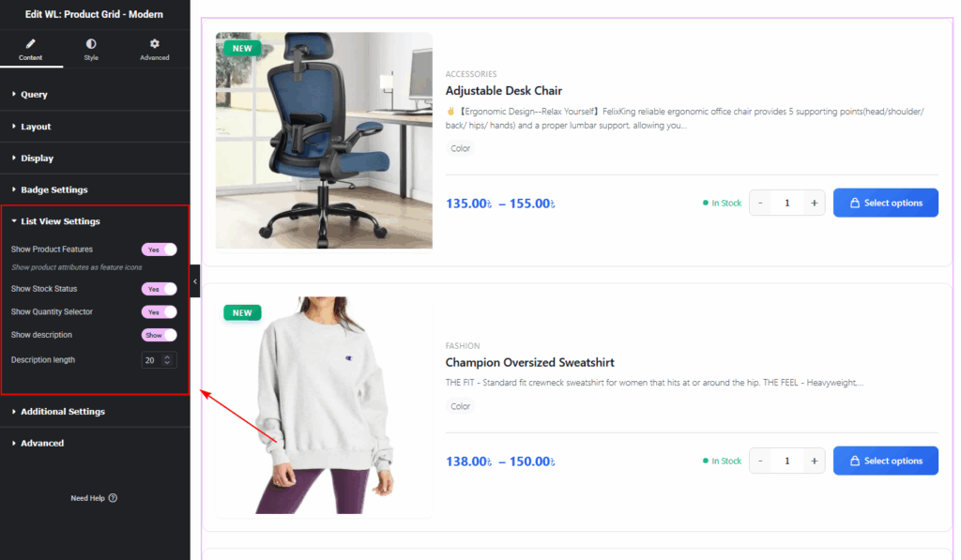Open the Adjustable Desk Chair product image
The height and width of the screenshot is (560, 961).
coord(324,141)
